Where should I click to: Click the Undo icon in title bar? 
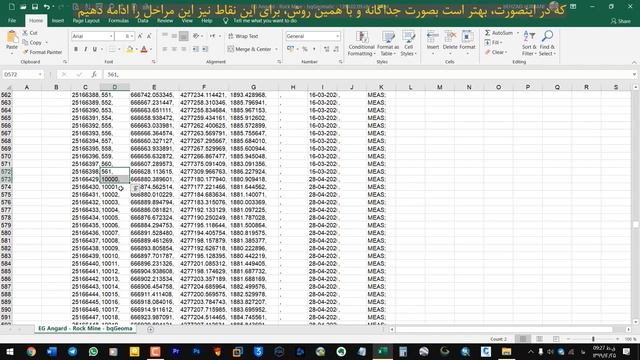[47, 7]
